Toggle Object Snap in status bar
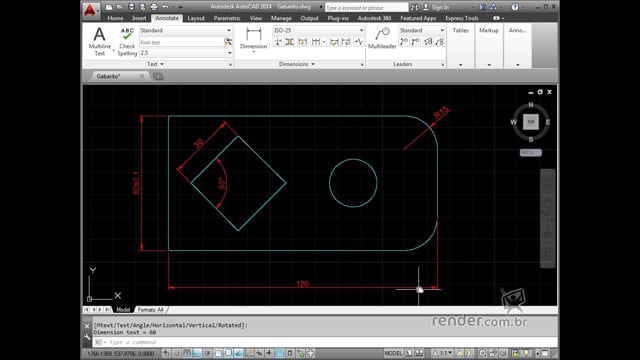The image size is (640, 360). point(218,353)
